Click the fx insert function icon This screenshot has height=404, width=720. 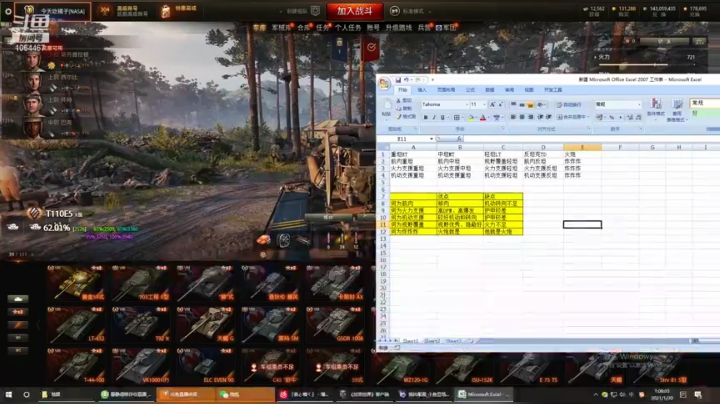[x=459, y=139]
